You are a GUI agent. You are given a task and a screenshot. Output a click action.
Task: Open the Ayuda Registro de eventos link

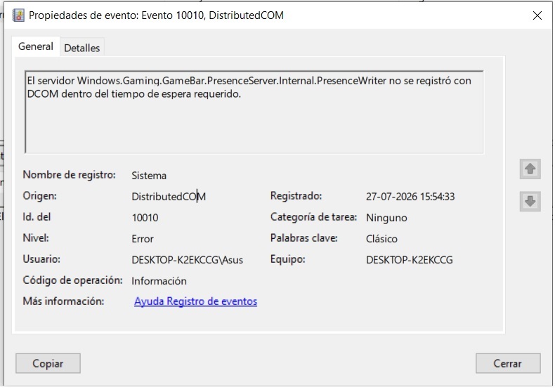pos(195,301)
